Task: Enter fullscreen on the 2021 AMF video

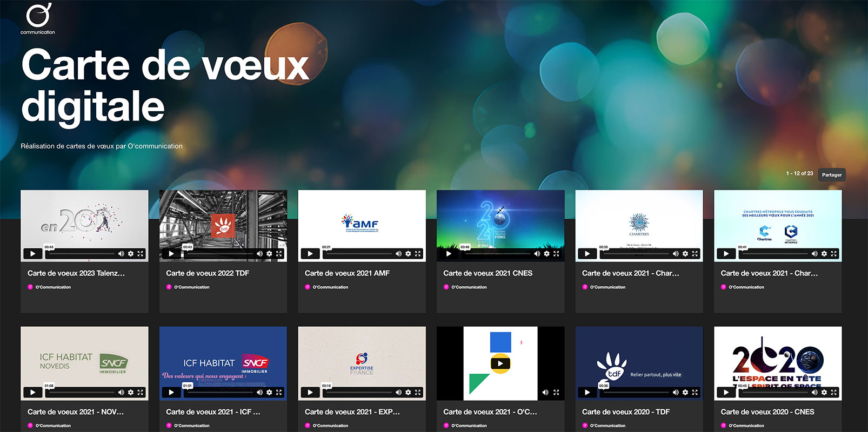Action: [x=418, y=254]
